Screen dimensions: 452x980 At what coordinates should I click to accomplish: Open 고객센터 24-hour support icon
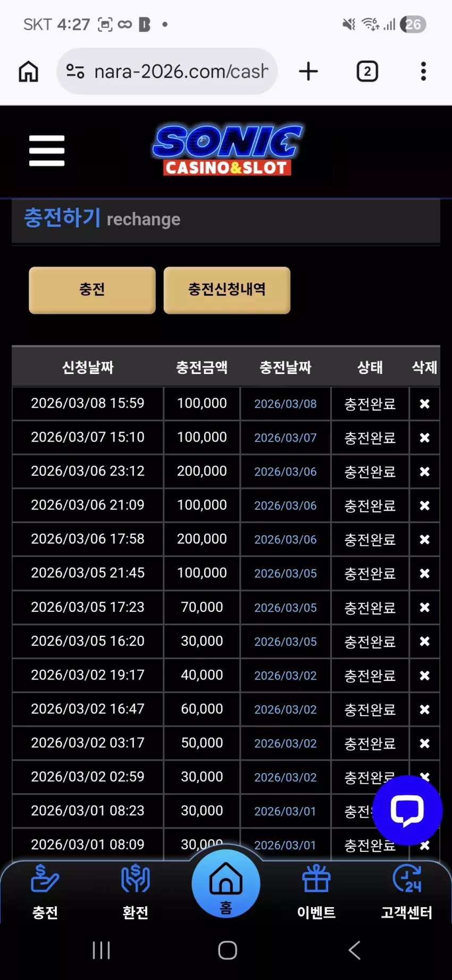point(407,891)
